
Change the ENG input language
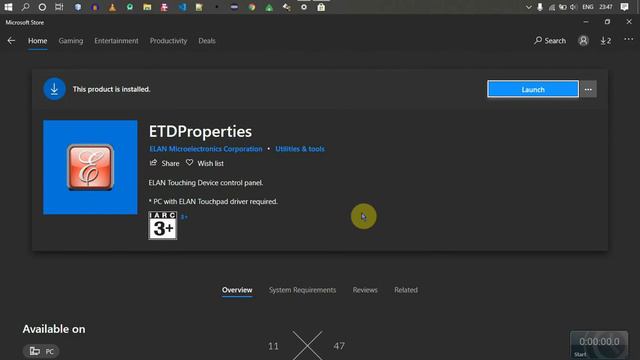tap(588, 7)
